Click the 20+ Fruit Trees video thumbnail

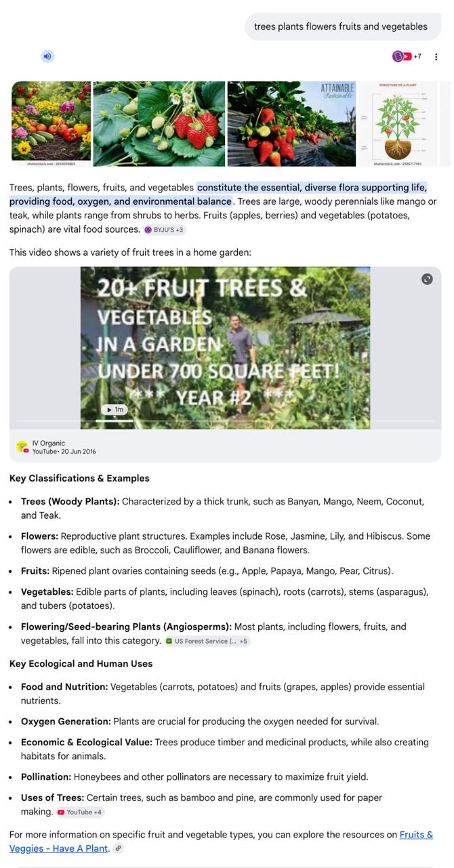225,348
